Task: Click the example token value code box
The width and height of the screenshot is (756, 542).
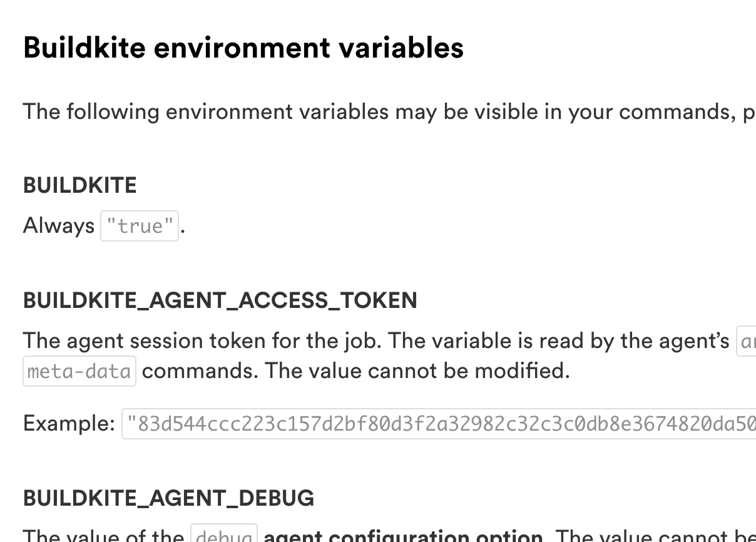Action: click(438, 424)
